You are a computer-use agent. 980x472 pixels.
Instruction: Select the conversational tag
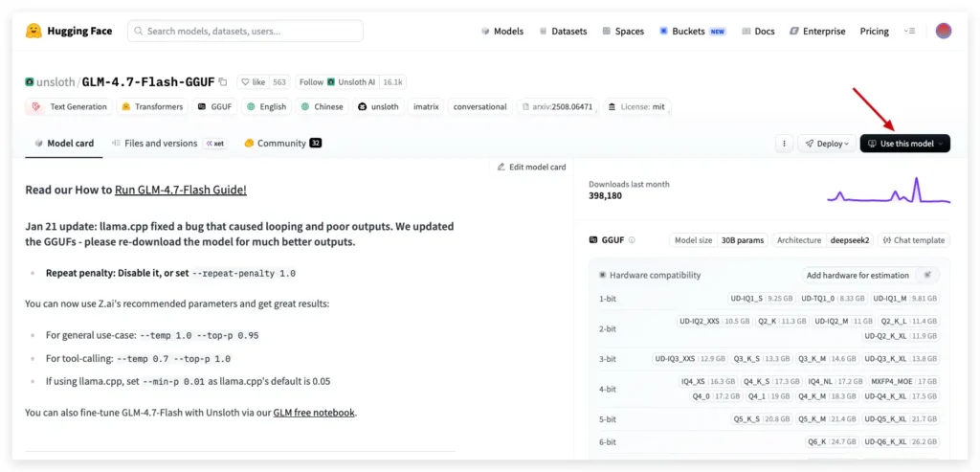click(x=480, y=106)
